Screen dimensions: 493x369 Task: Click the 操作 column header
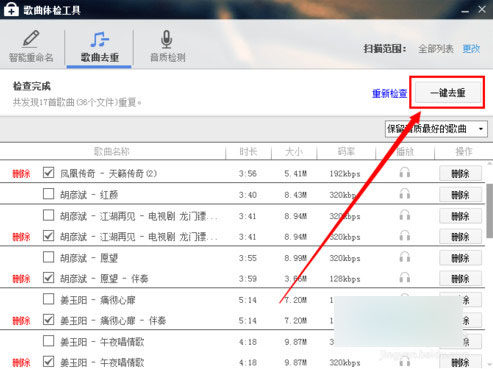(464, 152)
